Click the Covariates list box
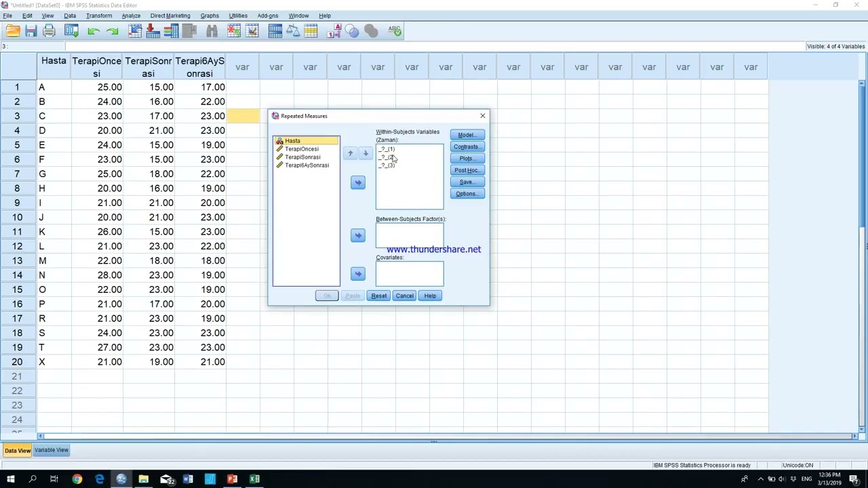This screenshot has height=488, width=868. tap(410, 274)
